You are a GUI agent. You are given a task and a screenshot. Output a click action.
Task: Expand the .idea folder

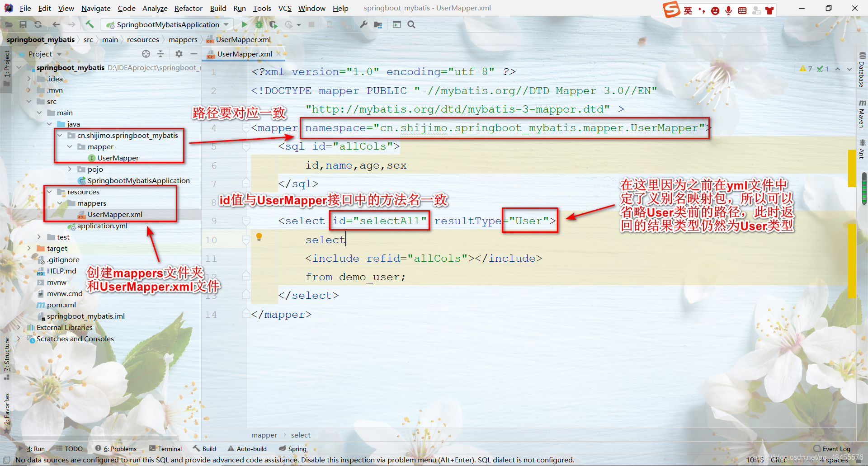(29, 79)
